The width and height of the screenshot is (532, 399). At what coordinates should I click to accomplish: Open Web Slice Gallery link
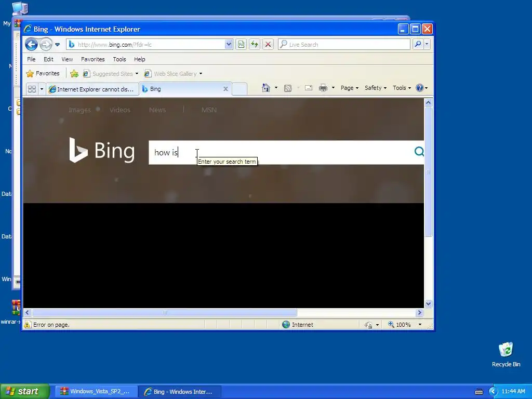174,74
